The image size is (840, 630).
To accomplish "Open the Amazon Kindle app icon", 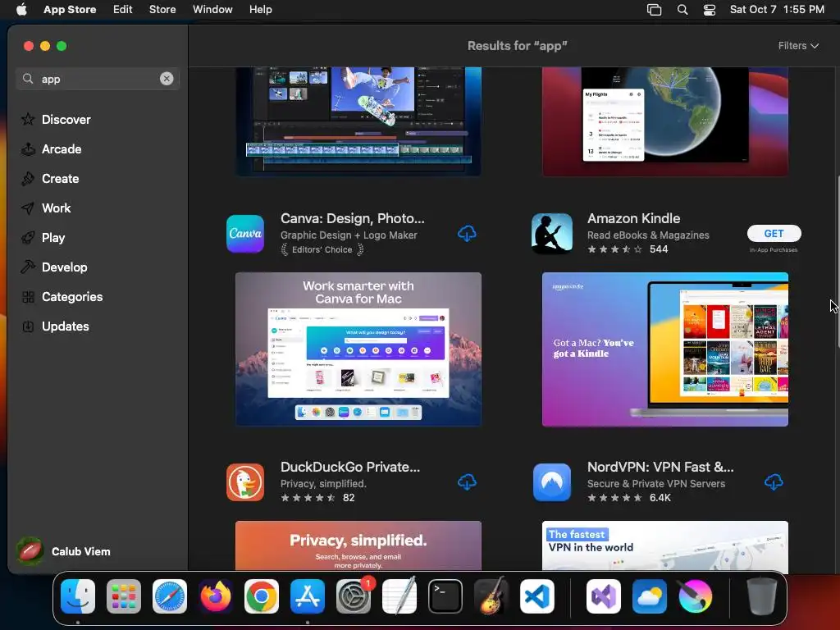I will 552,234.
